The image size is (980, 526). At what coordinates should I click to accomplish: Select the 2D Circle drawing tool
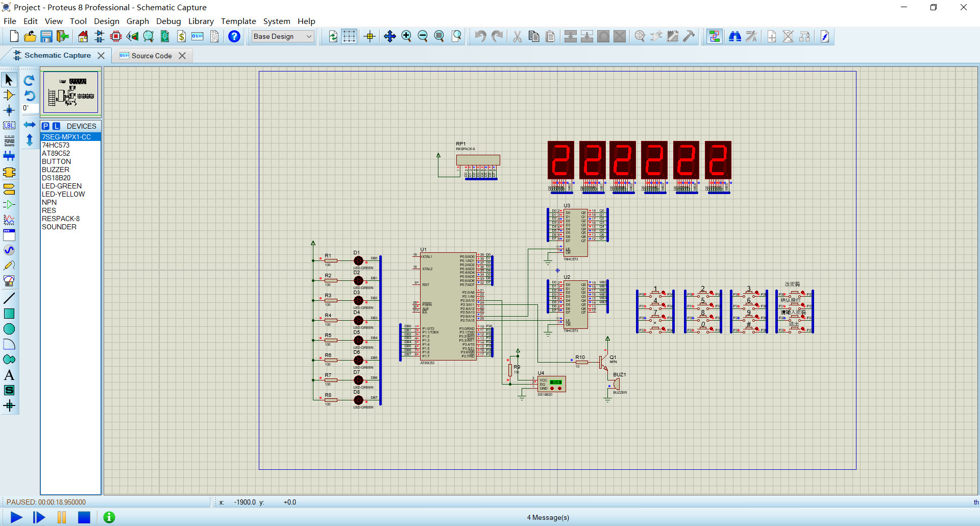(9, 329)
